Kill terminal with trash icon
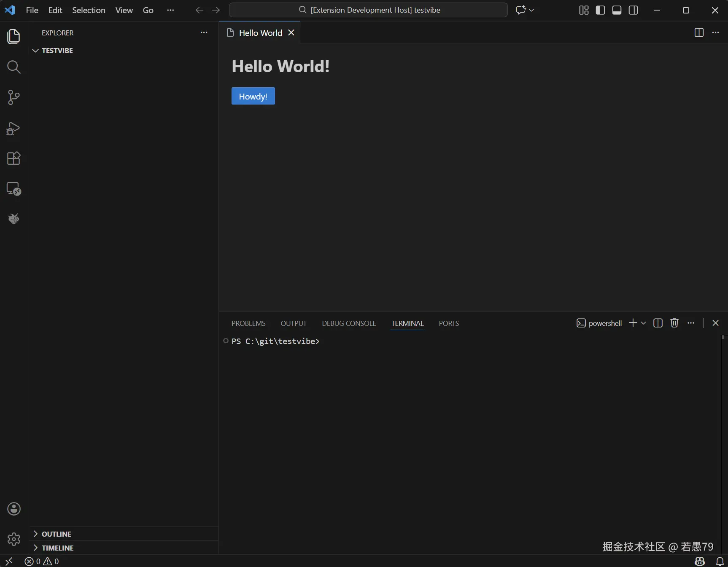728x567 pixels. pos(674,323)
